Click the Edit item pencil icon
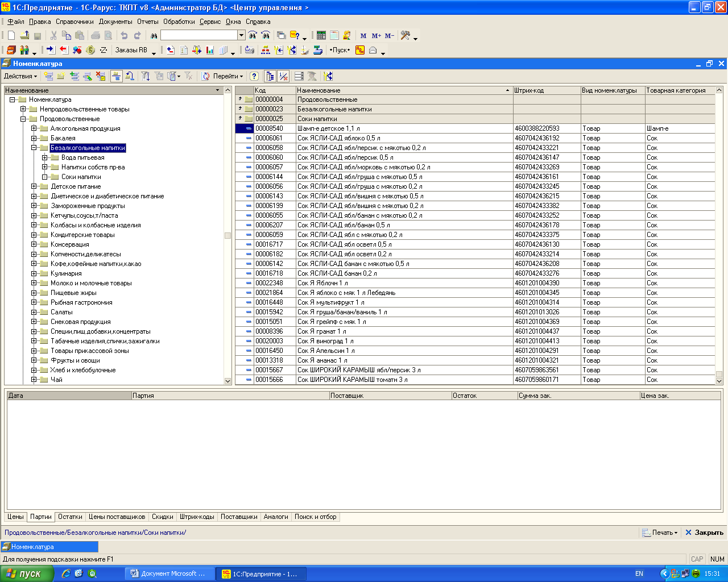Screen dimensions: 728x582 click(x=88, y=76)
